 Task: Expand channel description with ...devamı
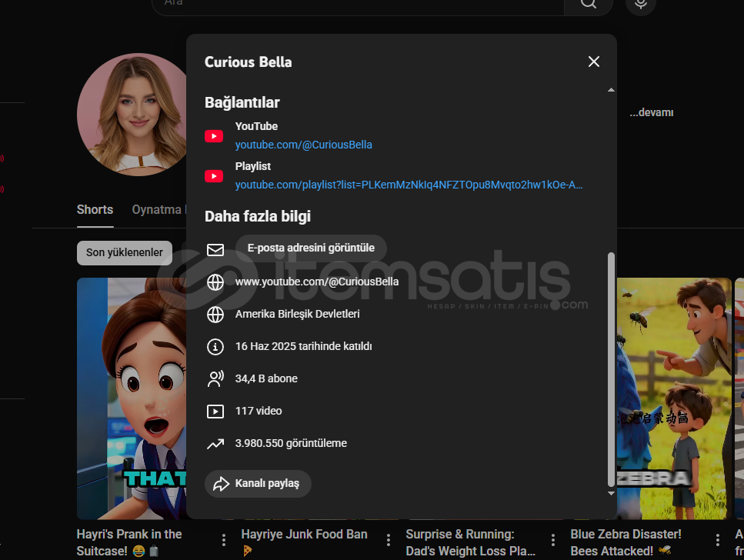click(651, 112)
